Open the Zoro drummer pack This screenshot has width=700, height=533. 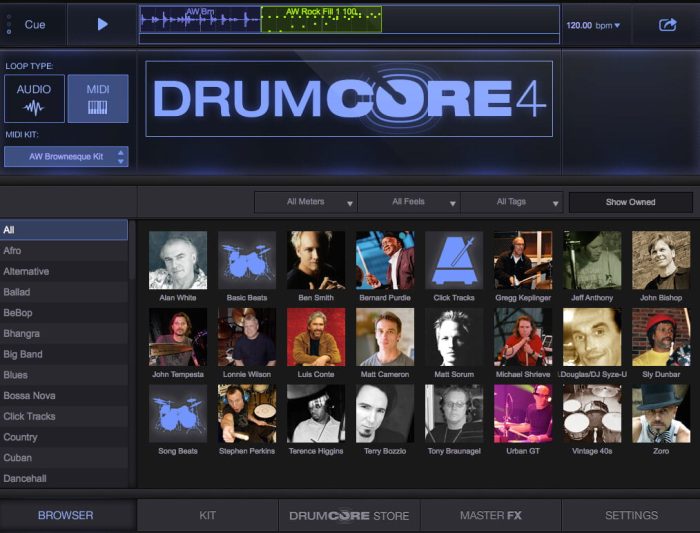point(661,414)
